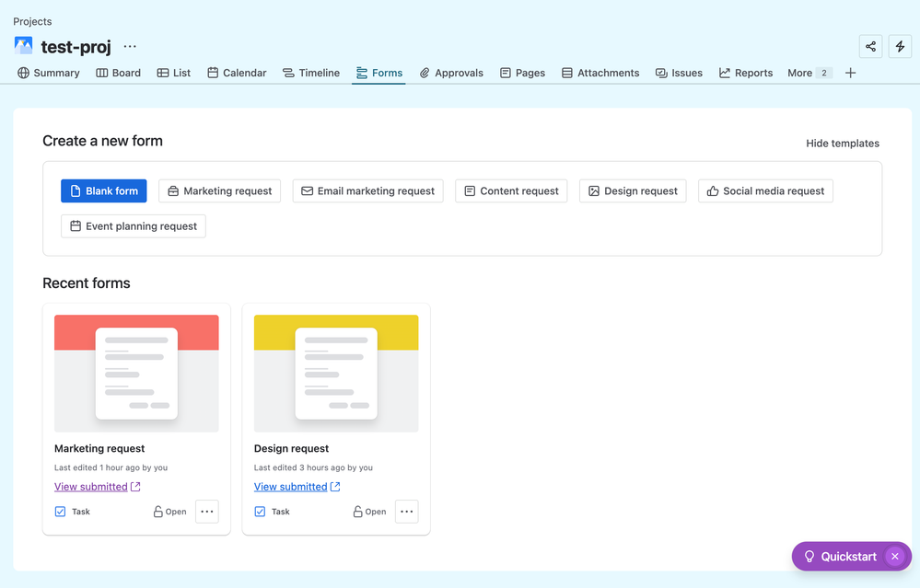
Task: Click the share icon button
Action: coord(870,46)
